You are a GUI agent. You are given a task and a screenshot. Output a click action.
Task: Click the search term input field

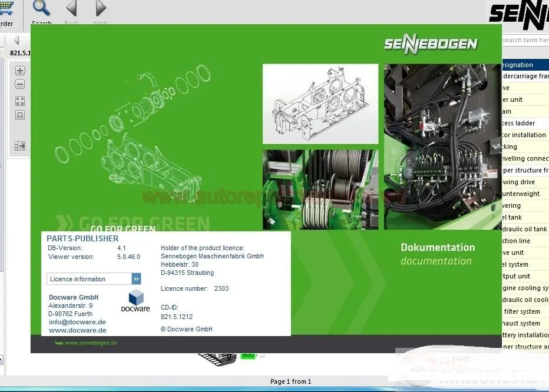pos(525,40)
